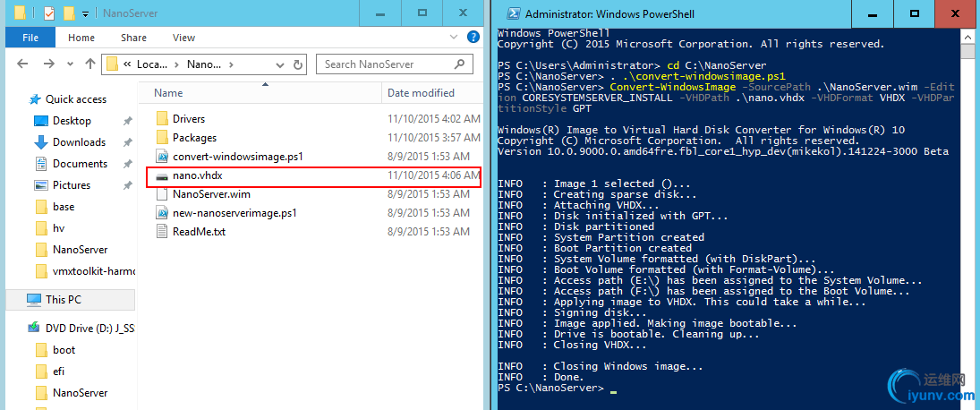Image resolution: width=980 pixels, height=410 pixels.
Task: Open the base folder in sidebar
Action: point(64,206)
